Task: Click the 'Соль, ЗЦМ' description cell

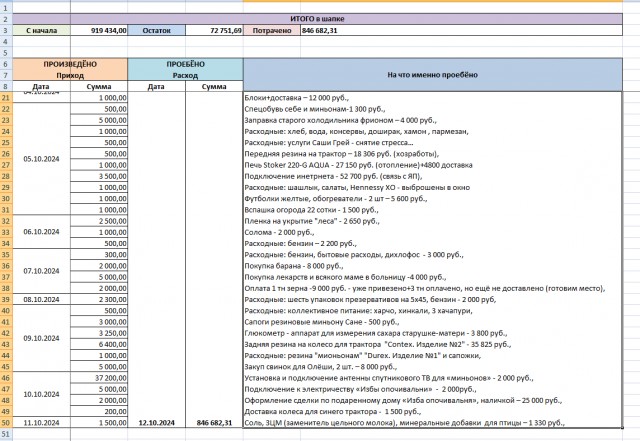Action: [x=433, y=423]
